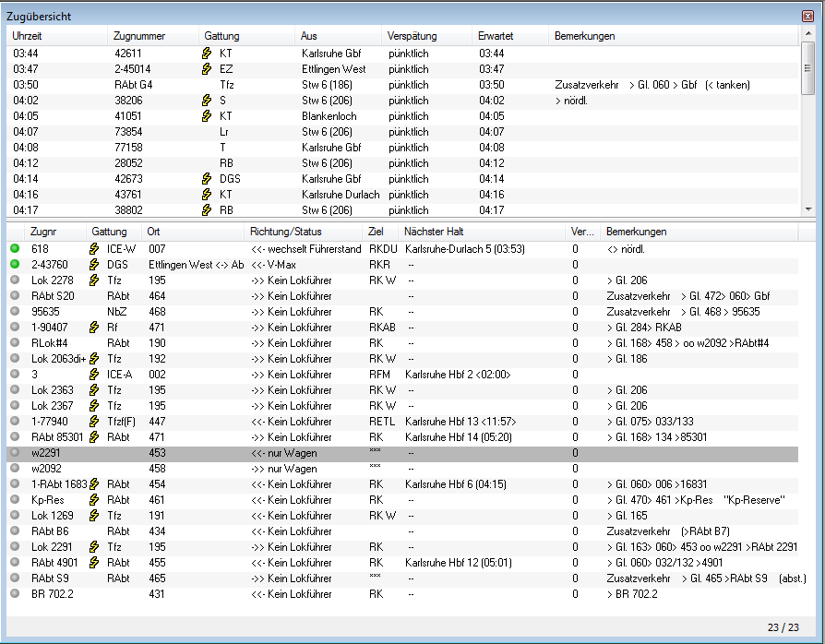Select the row for train 77158
Viewport: 825px width, 644px height.
tap(402, 148)
